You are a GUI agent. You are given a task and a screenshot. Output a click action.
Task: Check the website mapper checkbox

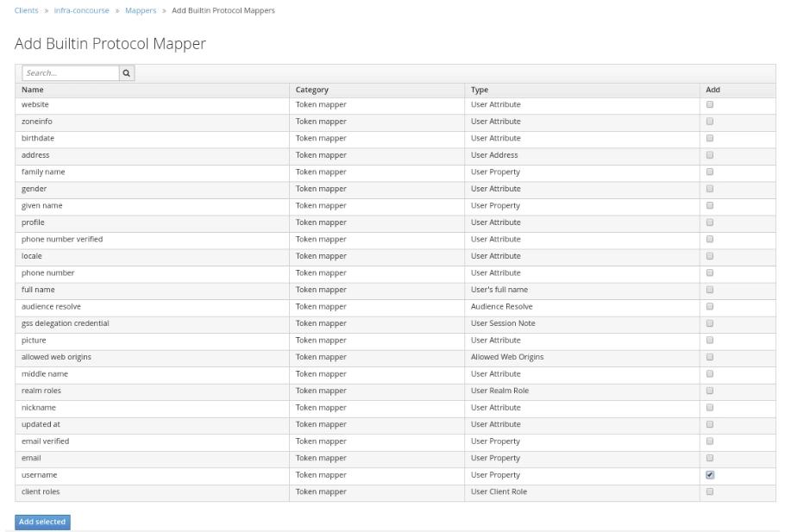710,104
